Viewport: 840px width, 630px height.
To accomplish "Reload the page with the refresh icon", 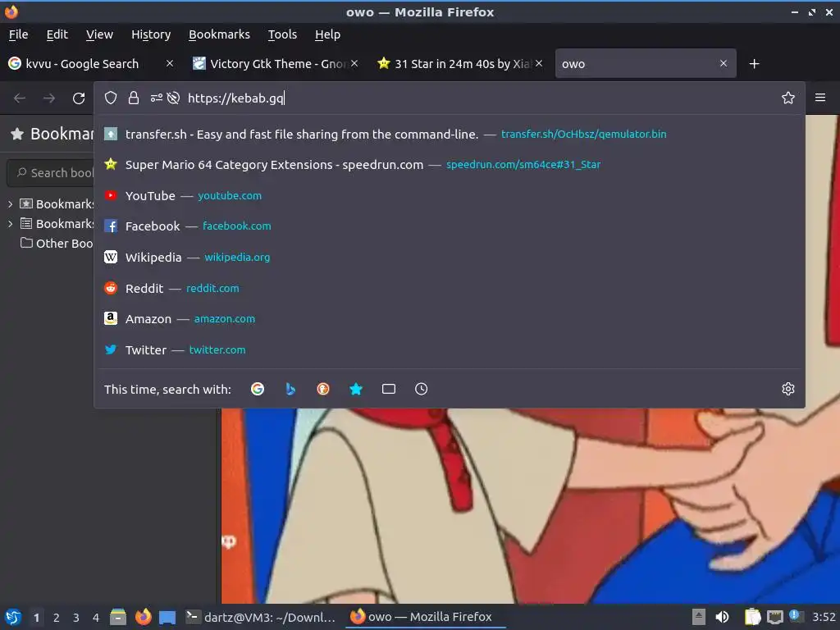I will pyautogui.click(x=79, y=98).
